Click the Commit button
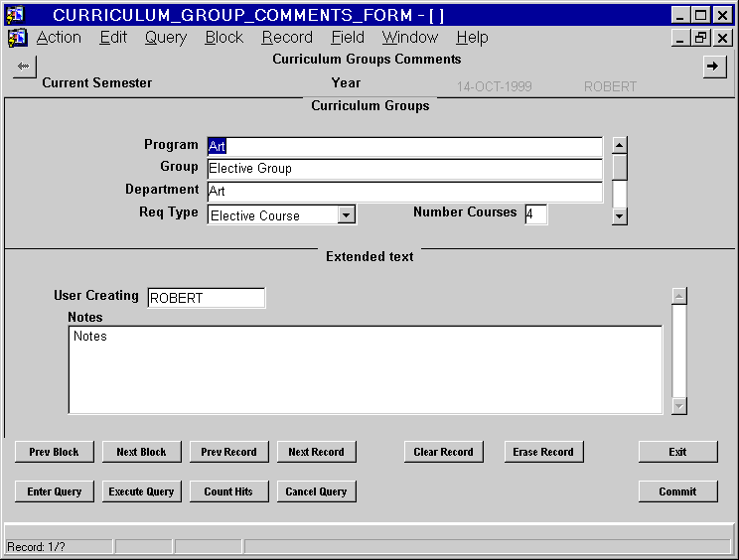 point(677,491)
